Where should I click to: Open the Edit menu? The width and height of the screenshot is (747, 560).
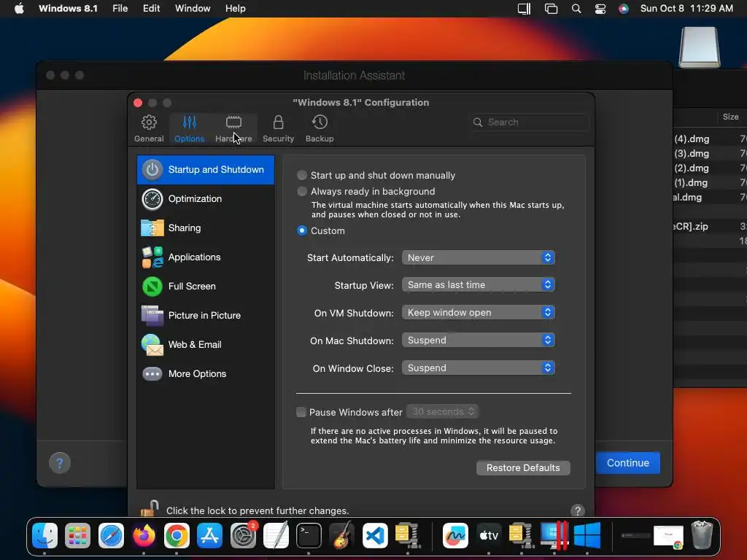tap(151, 8)
